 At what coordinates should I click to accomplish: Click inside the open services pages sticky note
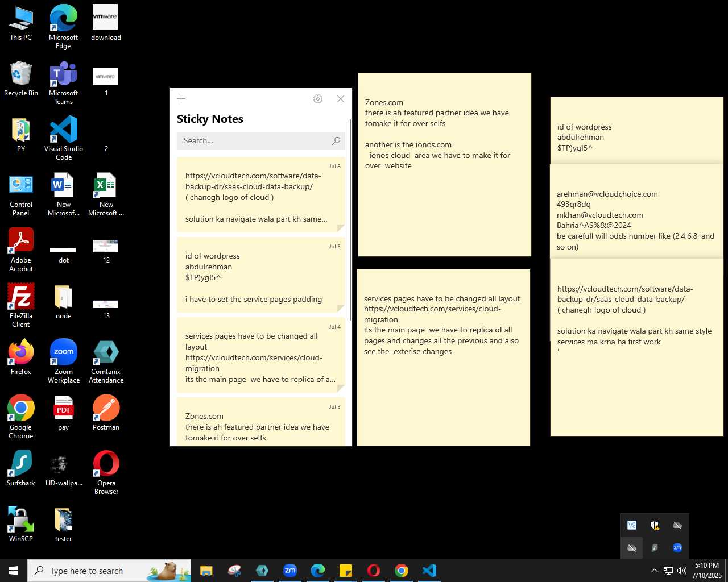coord(444,357)
